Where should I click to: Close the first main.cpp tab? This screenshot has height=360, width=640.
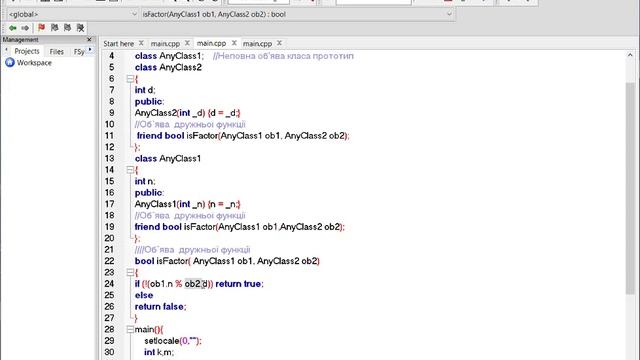[x=187, y=43]
